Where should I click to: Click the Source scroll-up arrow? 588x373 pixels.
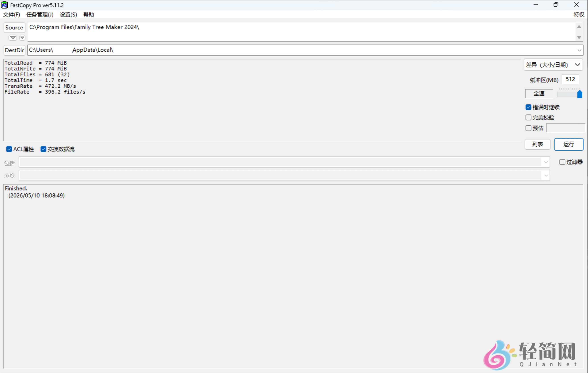[x=579, y=27]
